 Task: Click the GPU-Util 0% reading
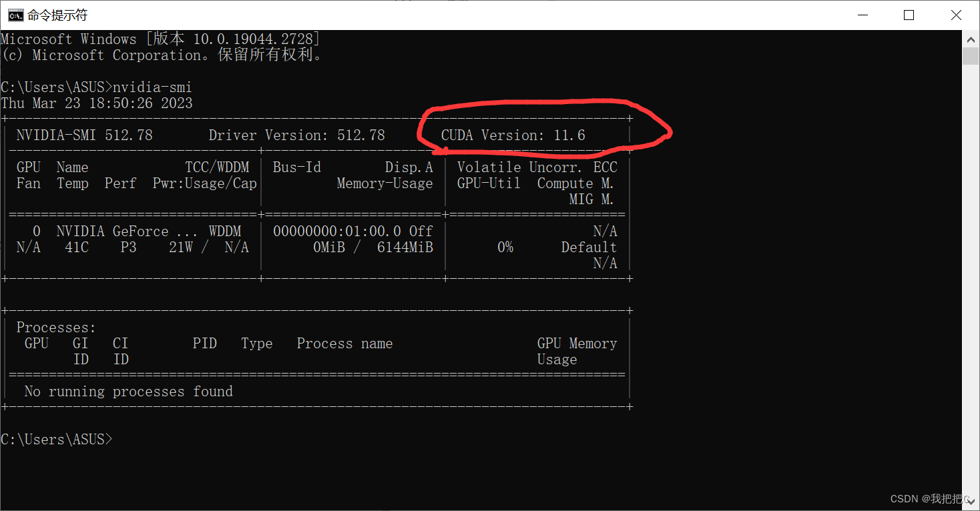[505, 247]
